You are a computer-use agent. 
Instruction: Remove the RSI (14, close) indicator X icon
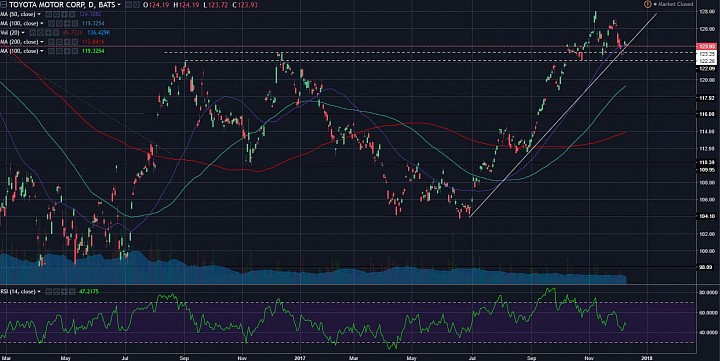[x=72, y=292]
